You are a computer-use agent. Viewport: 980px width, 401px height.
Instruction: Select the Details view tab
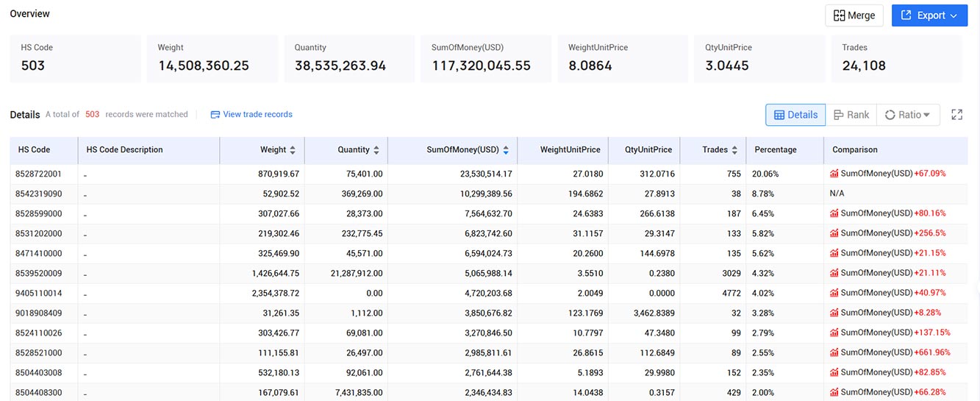pyautogui.click(x=795, y=115)
